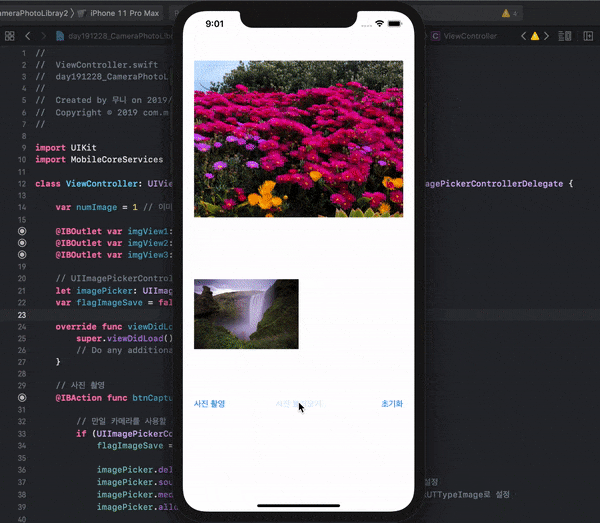Screen dimensions: 600x523
Task: Tap the 초기화 button in simulator
Action: (392, 404)
